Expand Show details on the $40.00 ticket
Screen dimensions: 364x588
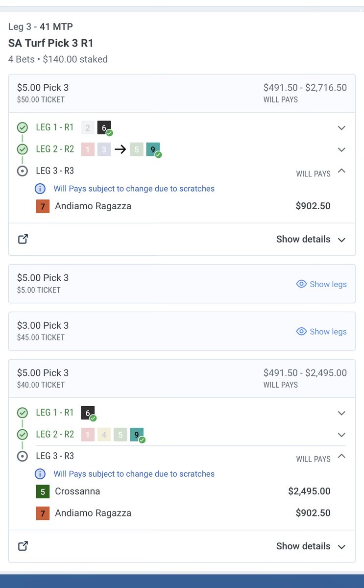coord(311,546)
